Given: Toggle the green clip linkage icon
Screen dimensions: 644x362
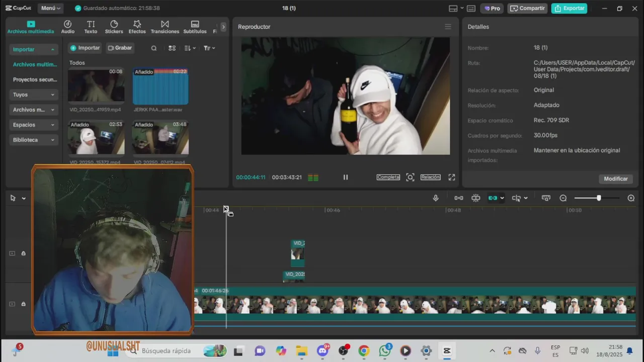Looking at the screenshot, I should pos(493,198).
